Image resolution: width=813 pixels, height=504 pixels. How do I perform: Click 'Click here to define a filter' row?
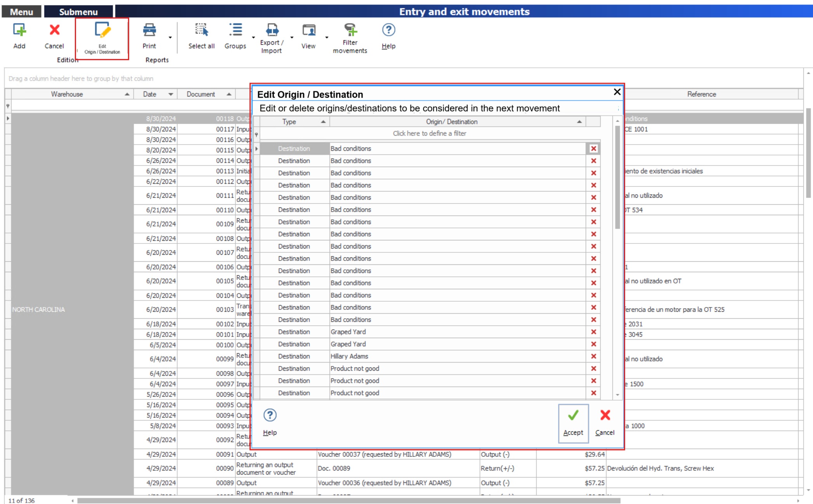click(429, 133)
